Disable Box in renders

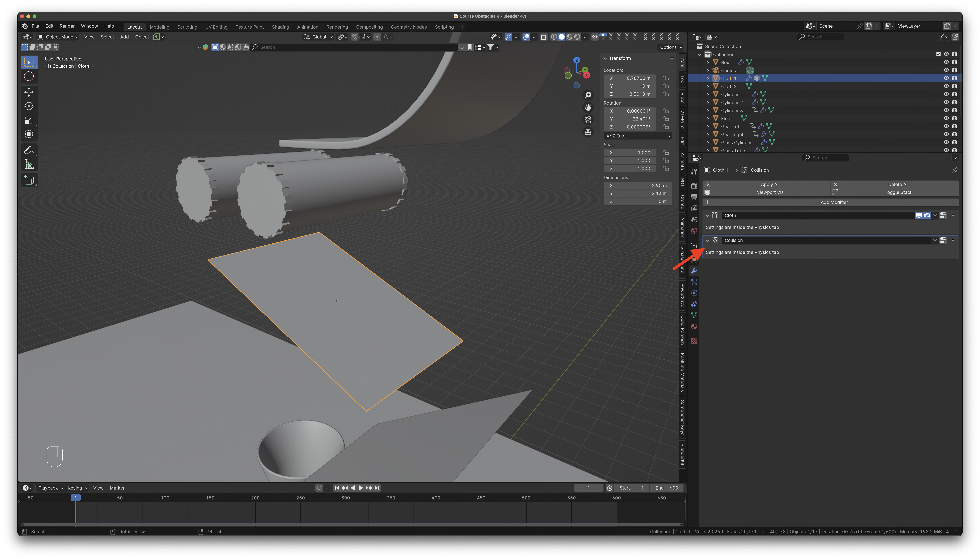click(x=954, y=62)
